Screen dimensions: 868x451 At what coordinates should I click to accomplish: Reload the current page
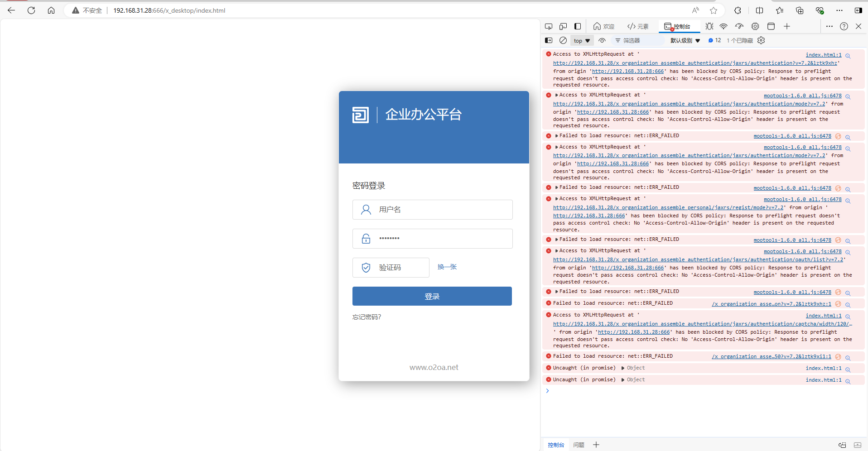pyautogui.click(x=31, y=10)
